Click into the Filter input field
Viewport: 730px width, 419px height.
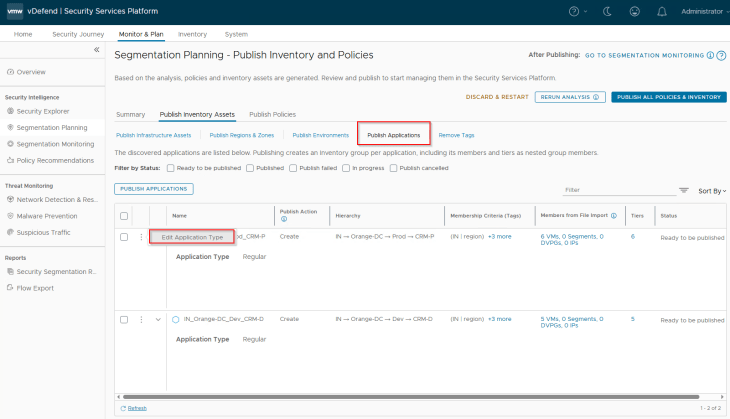point(617,189)
